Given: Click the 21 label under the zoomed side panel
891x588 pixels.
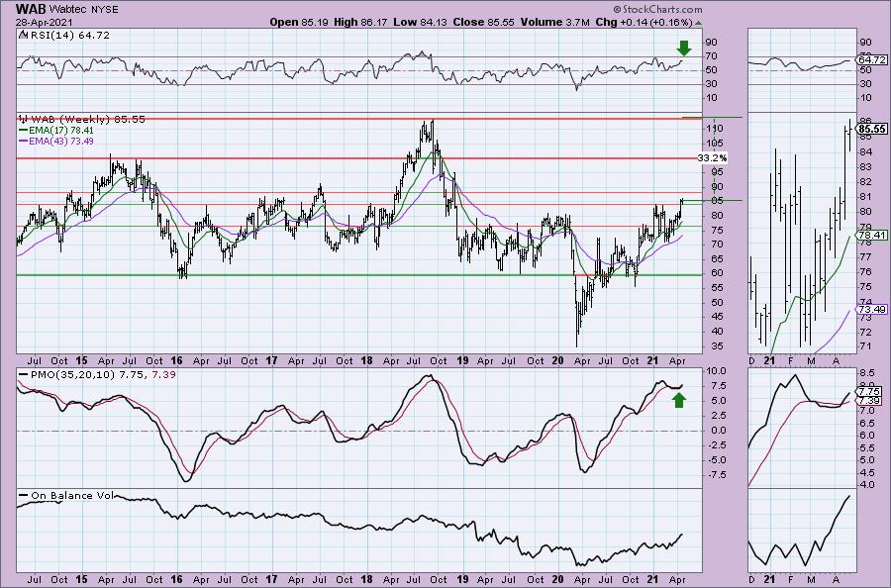Looking at the screenshot, I should (769, 360).
